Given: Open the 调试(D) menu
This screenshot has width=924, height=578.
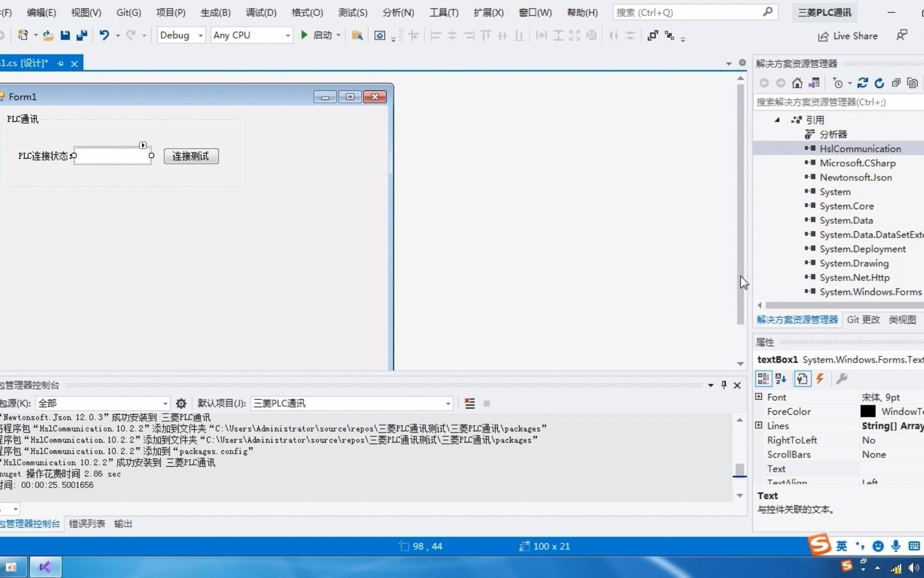Looking at the screenshot, I should click(260, 12).
